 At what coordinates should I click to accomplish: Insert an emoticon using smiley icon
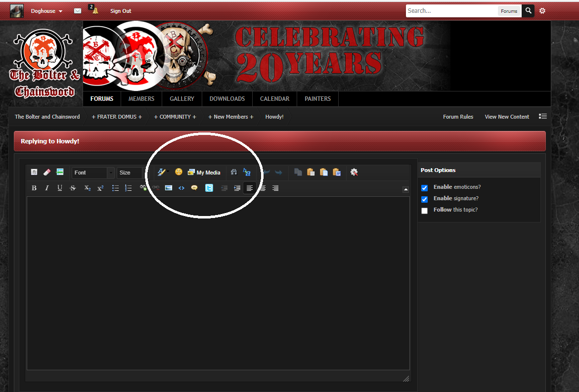coord(178,172)
